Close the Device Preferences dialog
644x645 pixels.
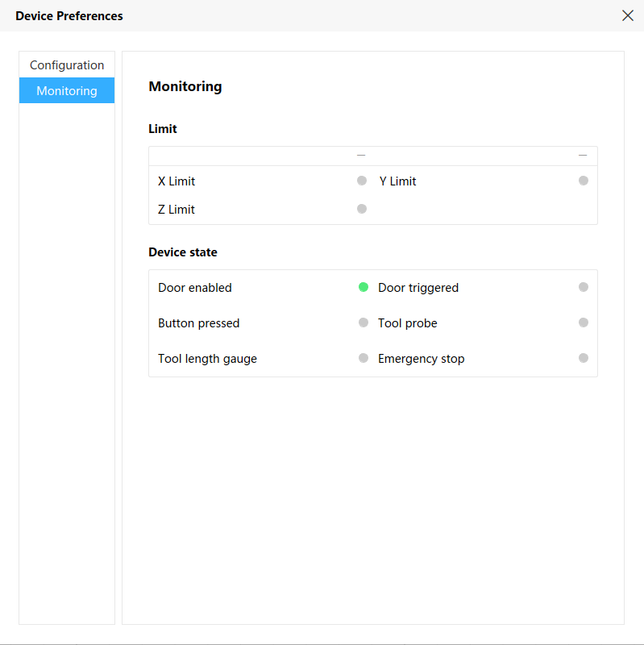point(628,15)
